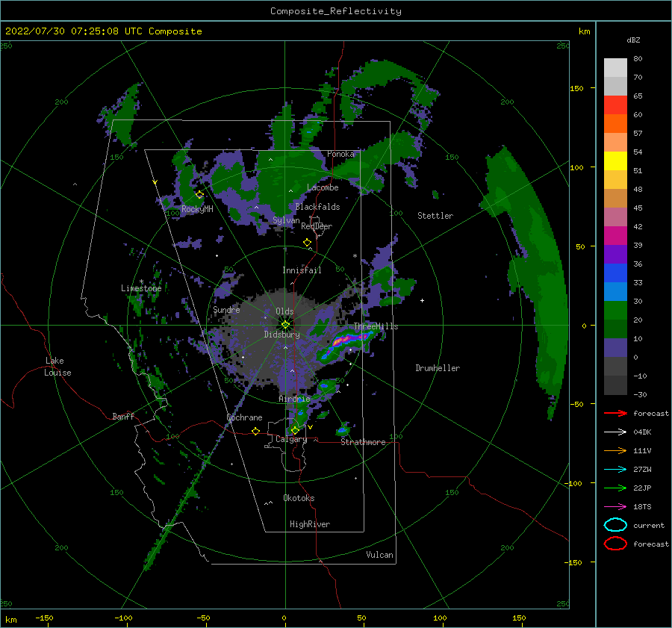The image size is (672, 628).
Task: Click the orange 111V arrow legend icon
Action: pyautogui.click(x=615, y=450)
